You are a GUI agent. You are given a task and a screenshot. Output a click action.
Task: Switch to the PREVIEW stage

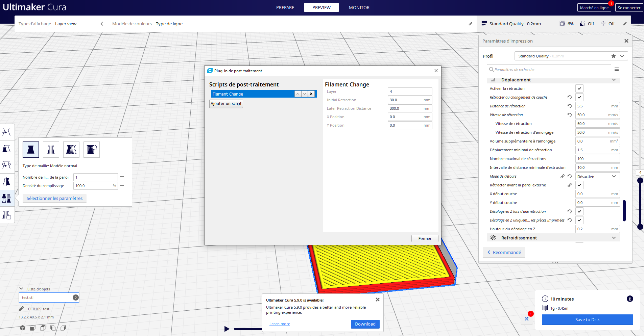click(321, 7)
